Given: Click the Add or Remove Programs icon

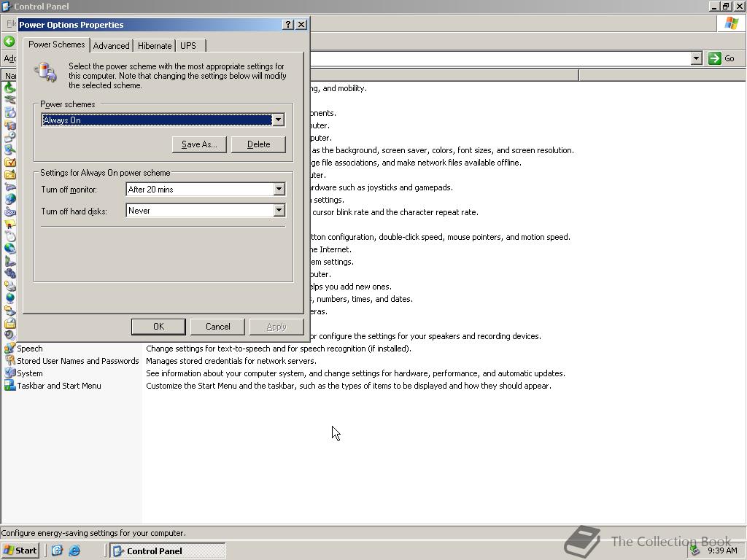Looking at the screenshot, I should click(9, 112).
